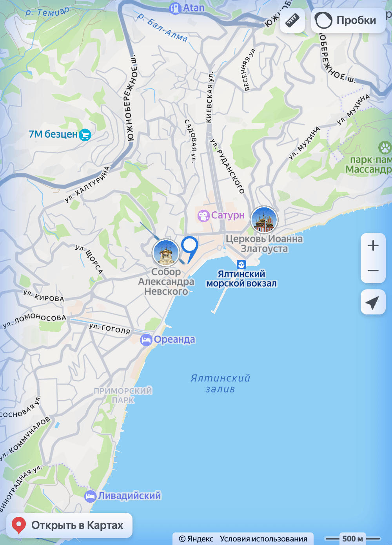
Task: Select Ялтинский морской вокзал ferry icon
Action: (x=241, y=264)
